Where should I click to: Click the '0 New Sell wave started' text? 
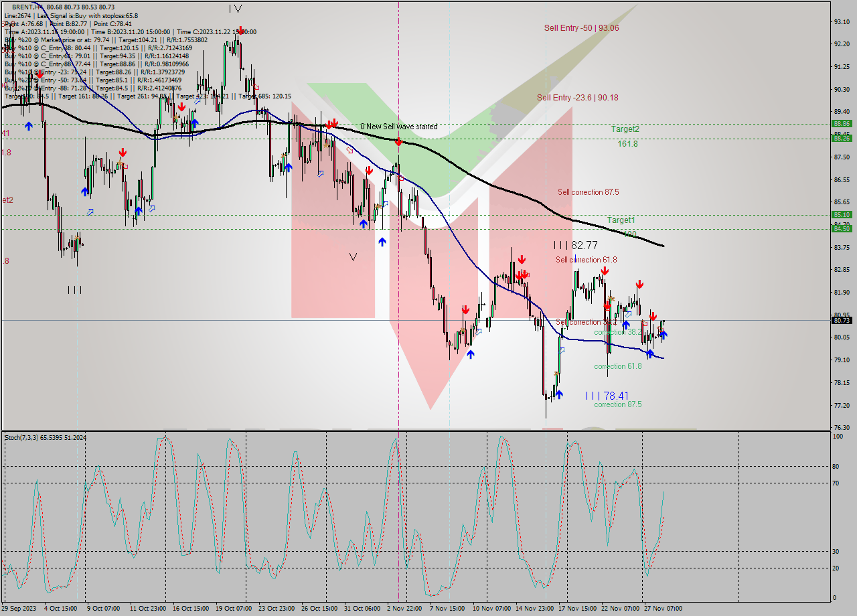click(399, 127)
